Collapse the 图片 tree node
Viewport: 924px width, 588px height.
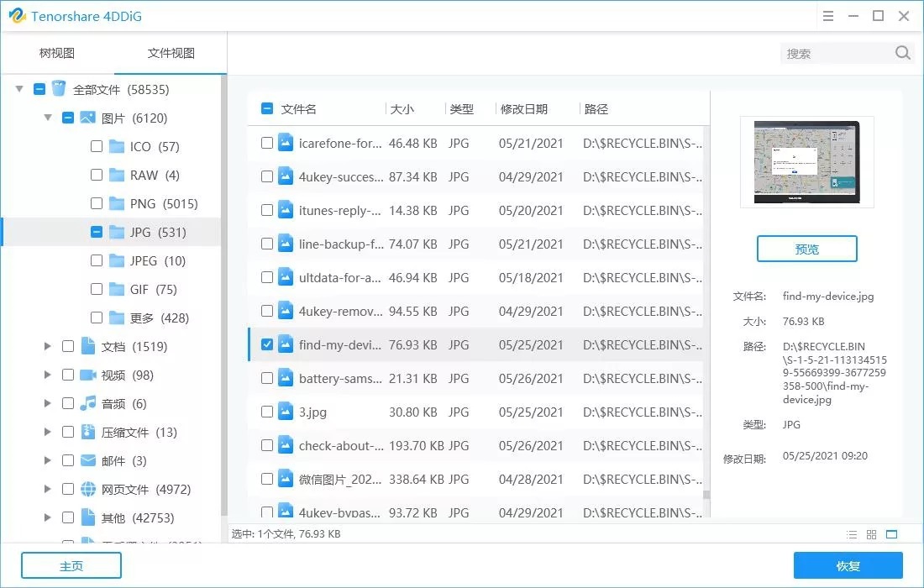[x=48, y=118]
